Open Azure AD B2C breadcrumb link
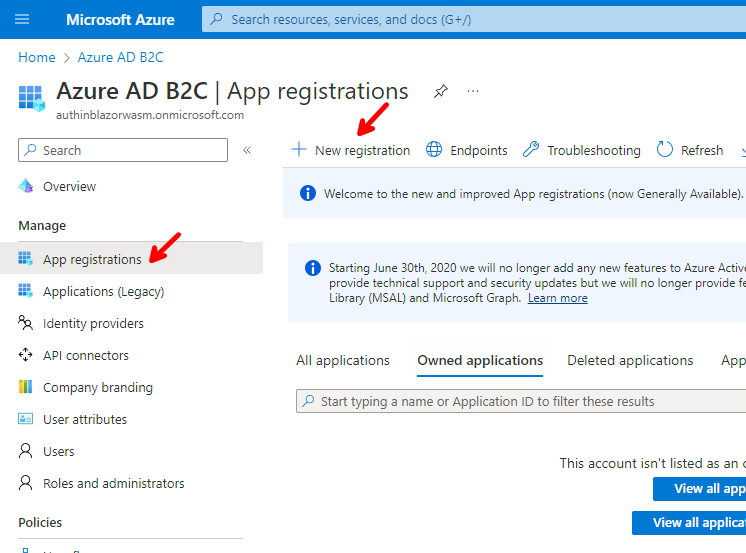Screen dimensions: 746x553 pos(120,57)
